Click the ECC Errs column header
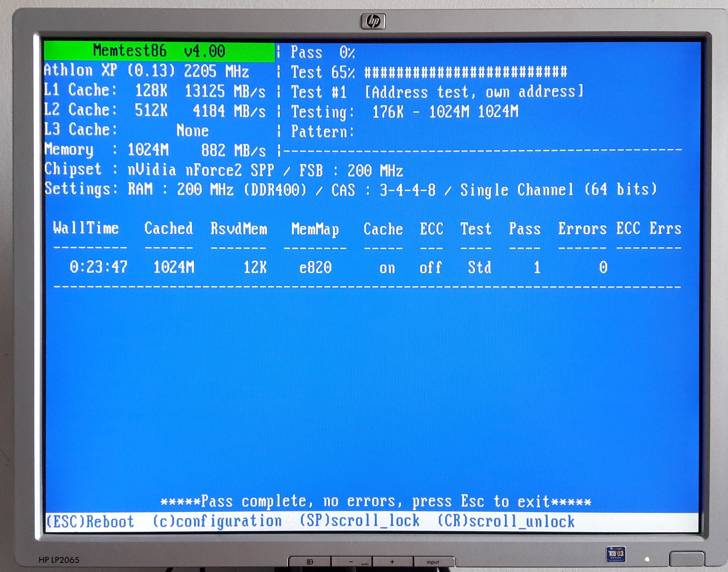This screenshot has height=572, width=728. [x=649, y=228]
